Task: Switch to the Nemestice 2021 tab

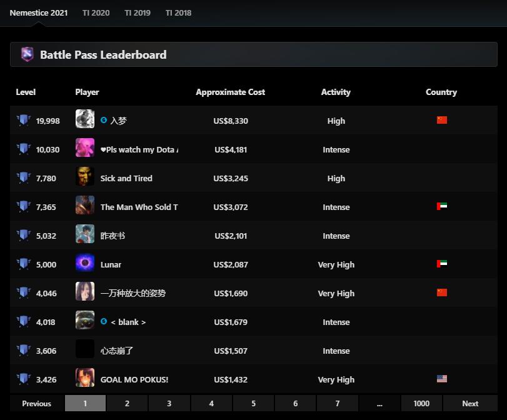Action: pyautogui.click(x=39, y=13)
